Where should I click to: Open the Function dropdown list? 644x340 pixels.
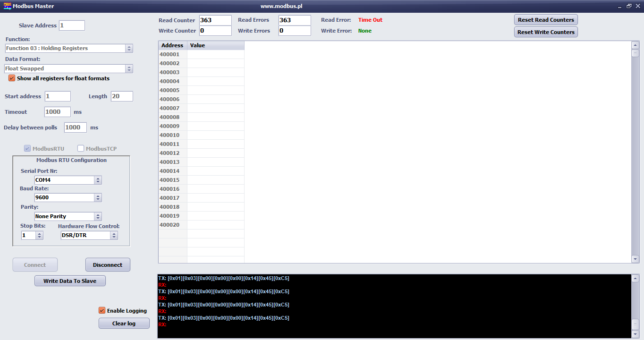click(69, 48)
